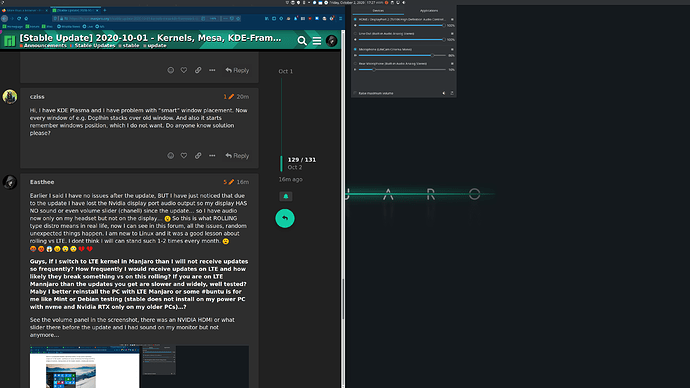The image size is (690, 388).
Task: Enable Raise maximum volume checkbox
Action: [x=355, y=93]
